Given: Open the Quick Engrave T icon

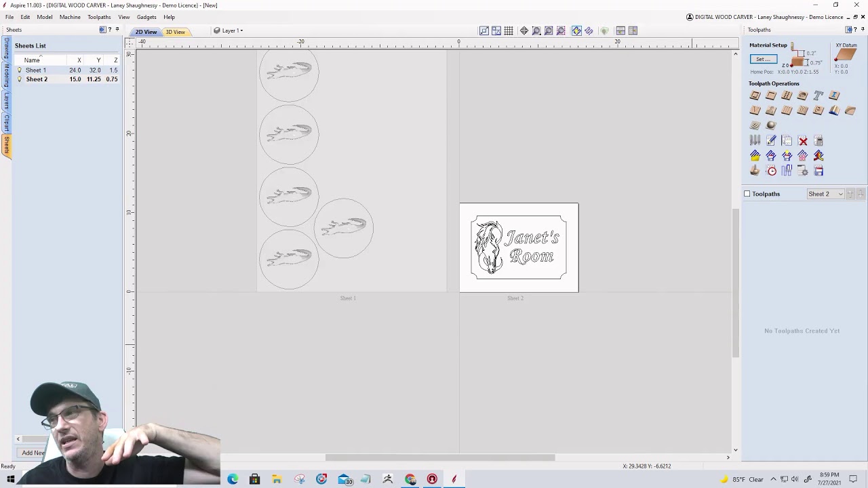Looking at the screenshot, I should [818, 96].
